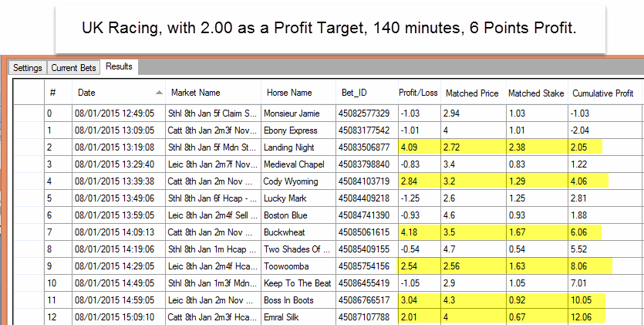Click the Date column sort arrow
This screenshot has height=325, width=644.
[160, 93]
